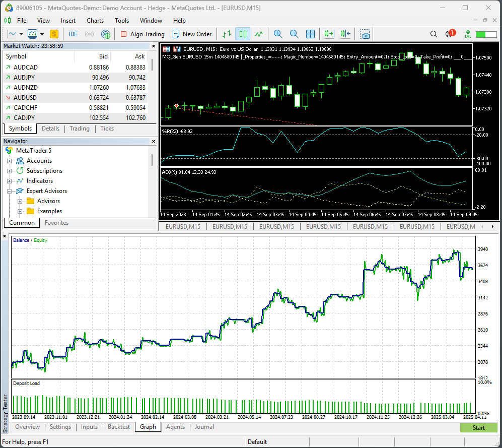Image resolution: width=502 pixels, height=448 pixels.
Task: Zoom out the chart
Action: (294, 34)
